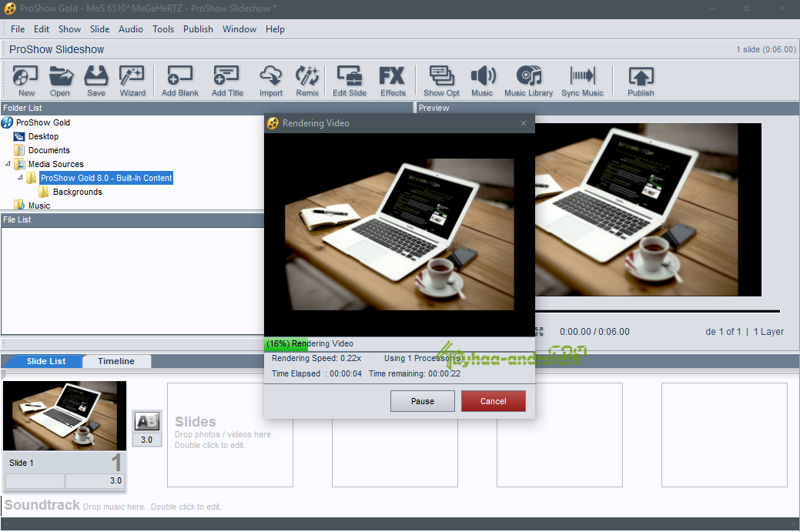Click the Remix toolbar icon

(x=307, y=81)
